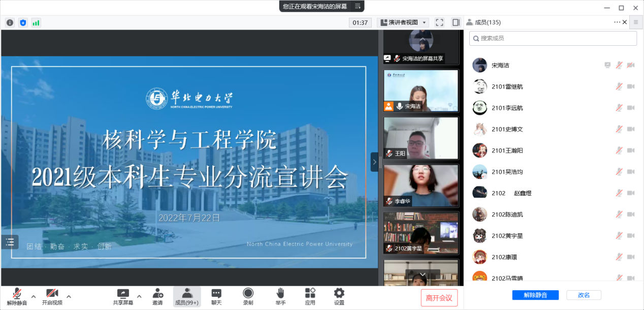Toggle the members panel 成员(99+)
The height and width of the screenshot is (310, 644).
187,296
